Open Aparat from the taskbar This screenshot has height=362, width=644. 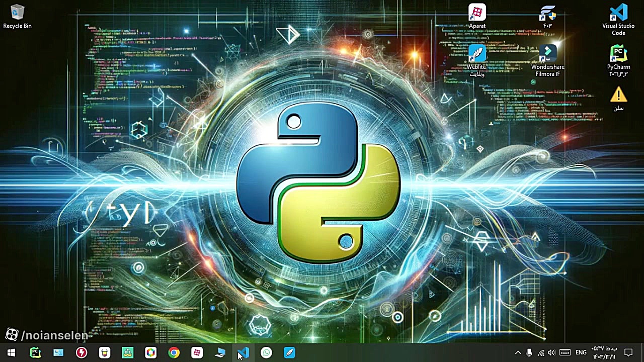[197, 352]
